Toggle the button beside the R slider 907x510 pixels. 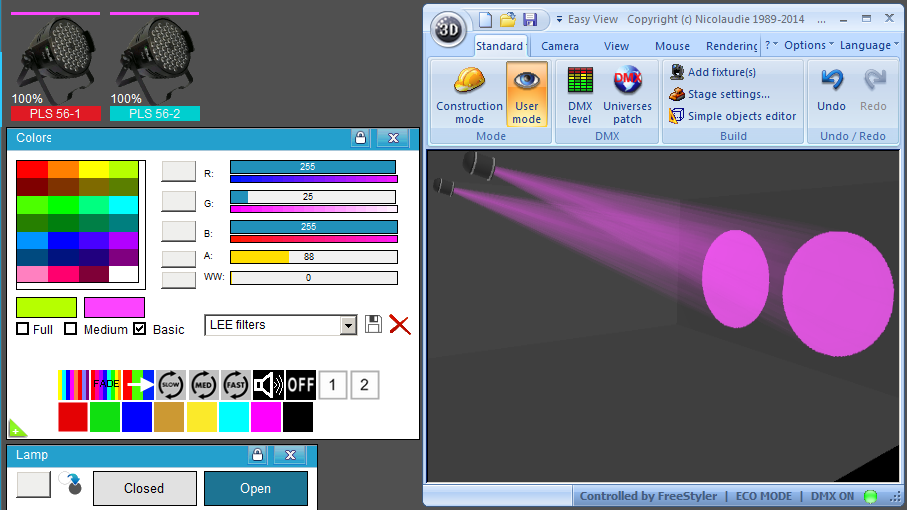[x=178, y=172]
